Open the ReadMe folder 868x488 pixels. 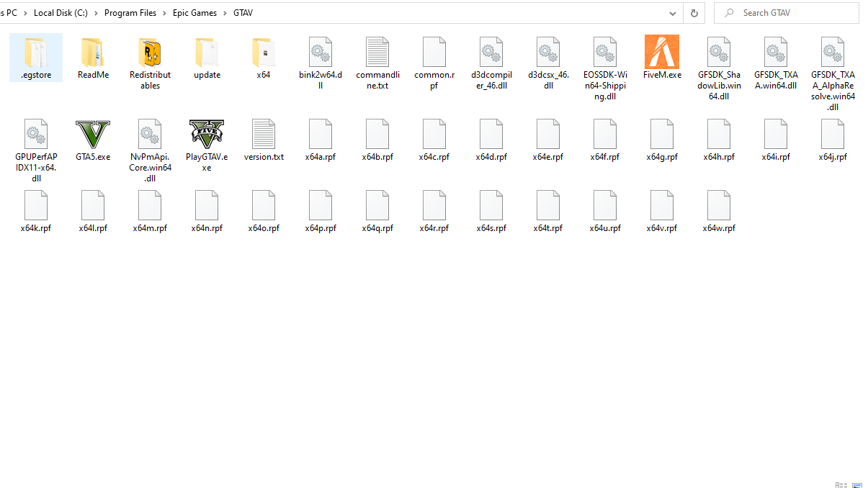tap(93, 58)
